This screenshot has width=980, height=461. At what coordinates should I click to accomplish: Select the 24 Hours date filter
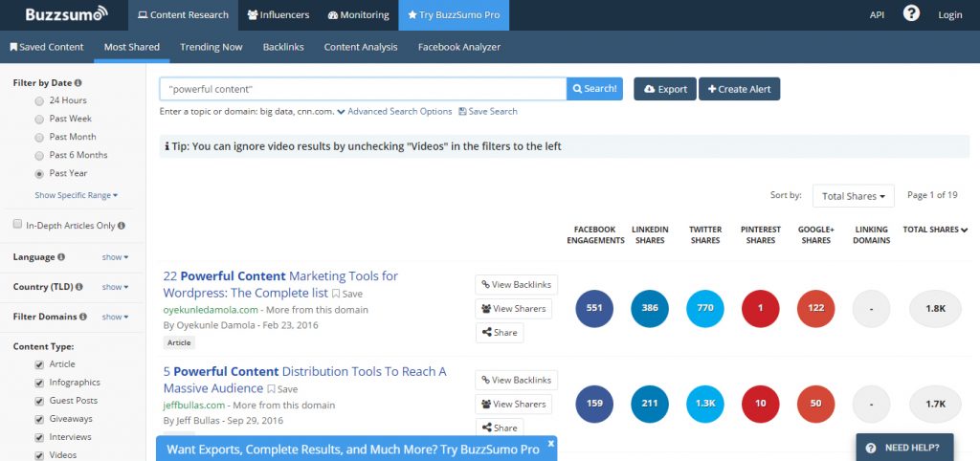(x=38, y=100)
